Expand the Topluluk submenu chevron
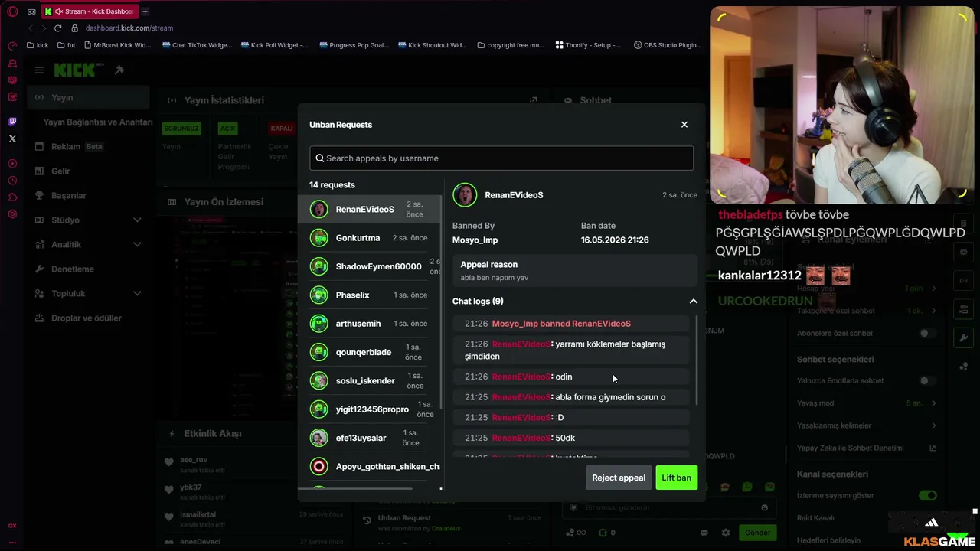Image resolution: width=980 pixels, height=551 pixels. pos(137,294)
